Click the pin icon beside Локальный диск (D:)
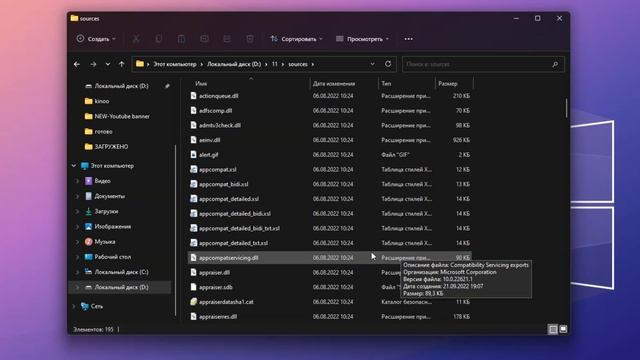640x360 pixels. (167, 86)
